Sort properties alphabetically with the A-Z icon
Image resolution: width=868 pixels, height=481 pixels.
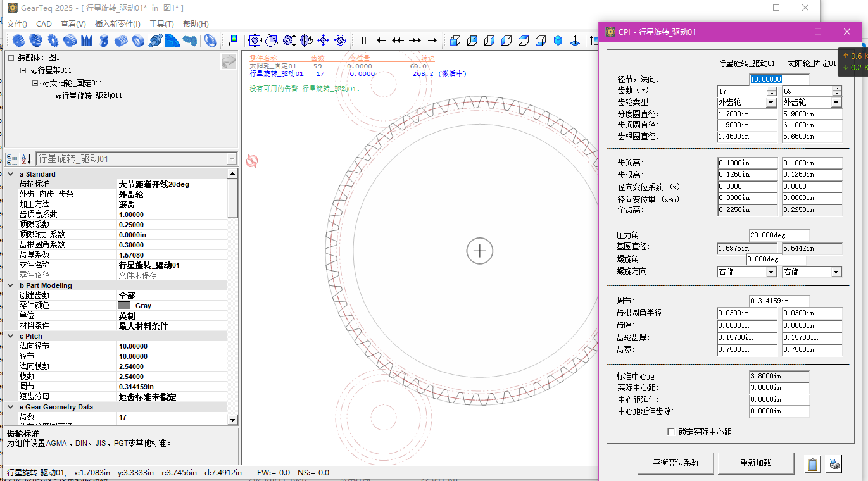pyautogui.click(x=26, y=159)
